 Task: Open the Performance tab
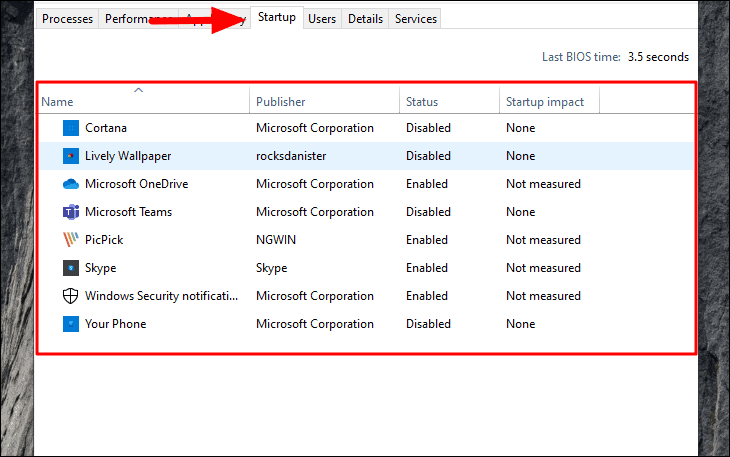[x=138, y=19]
